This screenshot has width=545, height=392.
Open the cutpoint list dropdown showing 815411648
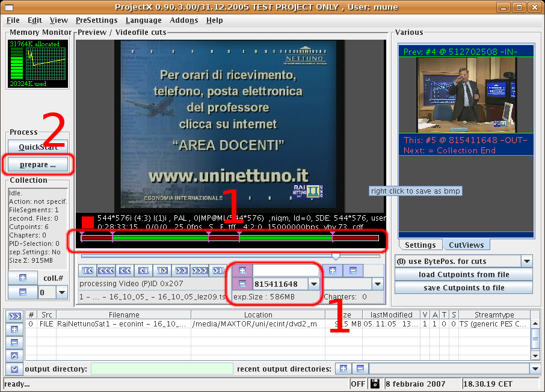tap(314, 284)
